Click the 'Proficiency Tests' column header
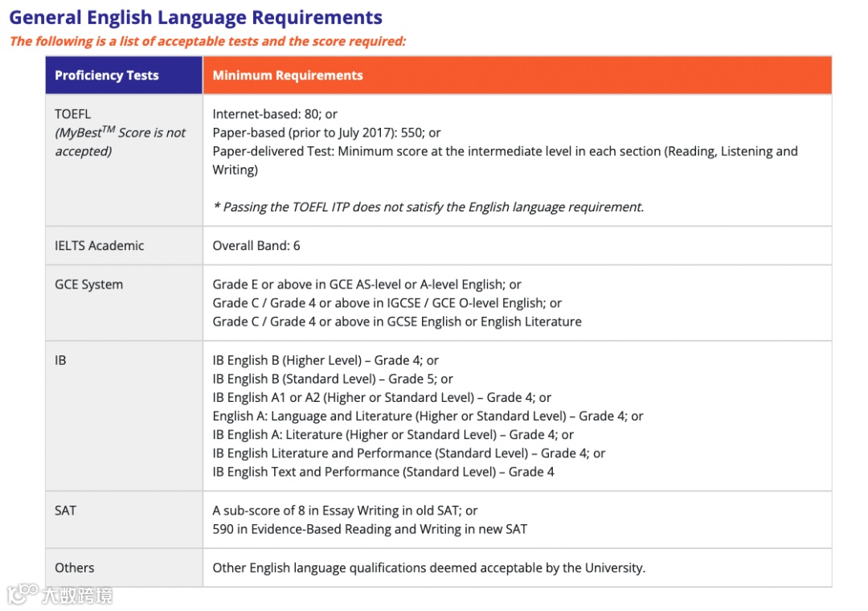Screen dimensions: 868x611 (124, 75)
